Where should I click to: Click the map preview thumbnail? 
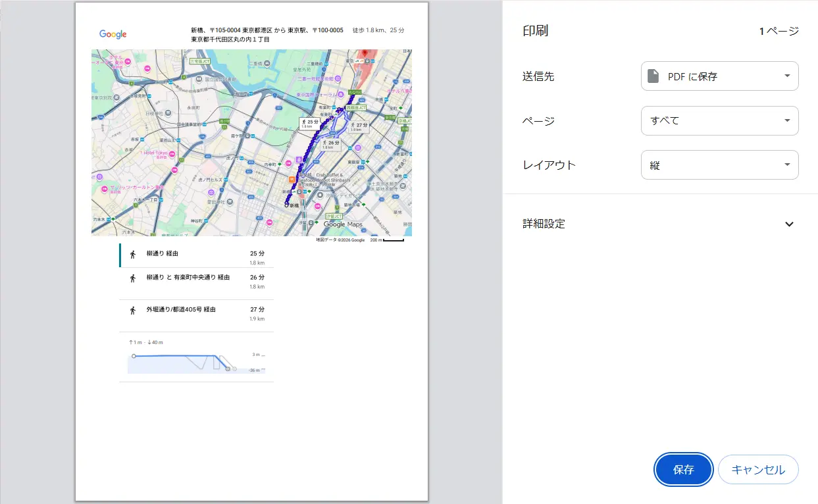[x=251, y=142]
